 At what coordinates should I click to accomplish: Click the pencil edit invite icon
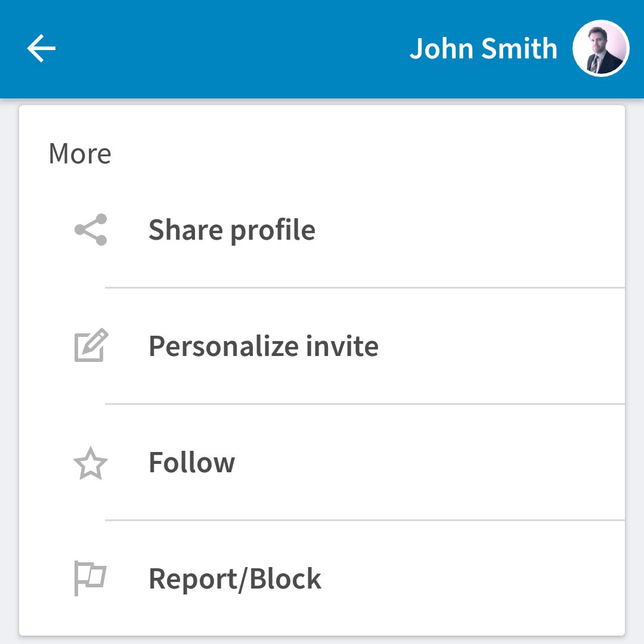(x=91, y=345)
